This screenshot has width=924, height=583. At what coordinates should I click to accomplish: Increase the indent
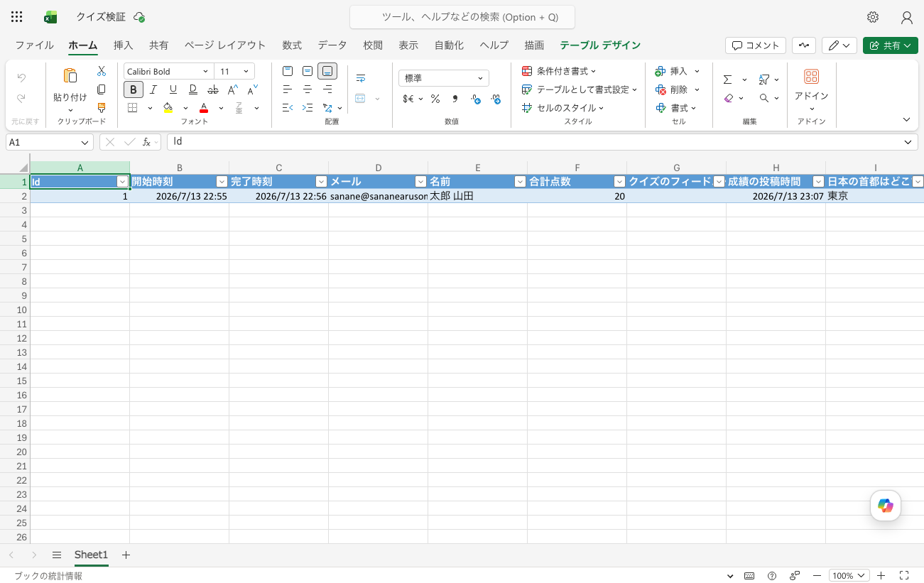point(308,108)
